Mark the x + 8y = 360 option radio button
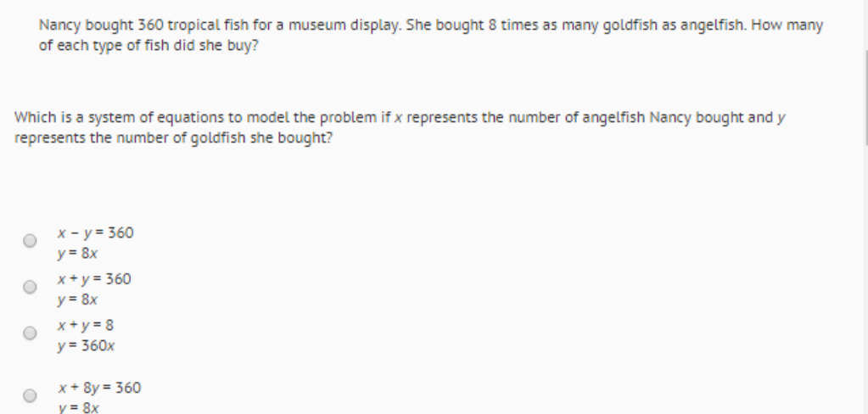 point(30,395)
